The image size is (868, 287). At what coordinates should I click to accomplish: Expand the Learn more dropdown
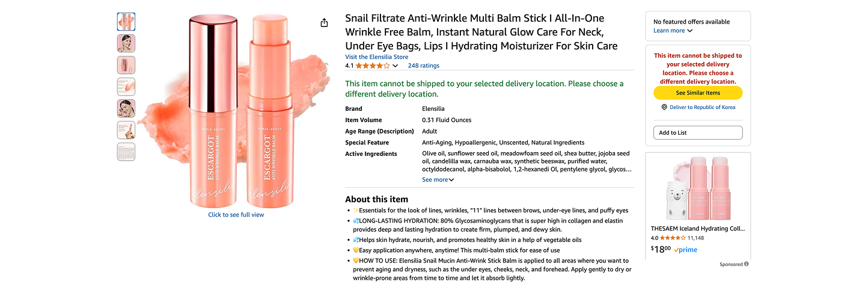pyautogui.click(x=673, y=31)
